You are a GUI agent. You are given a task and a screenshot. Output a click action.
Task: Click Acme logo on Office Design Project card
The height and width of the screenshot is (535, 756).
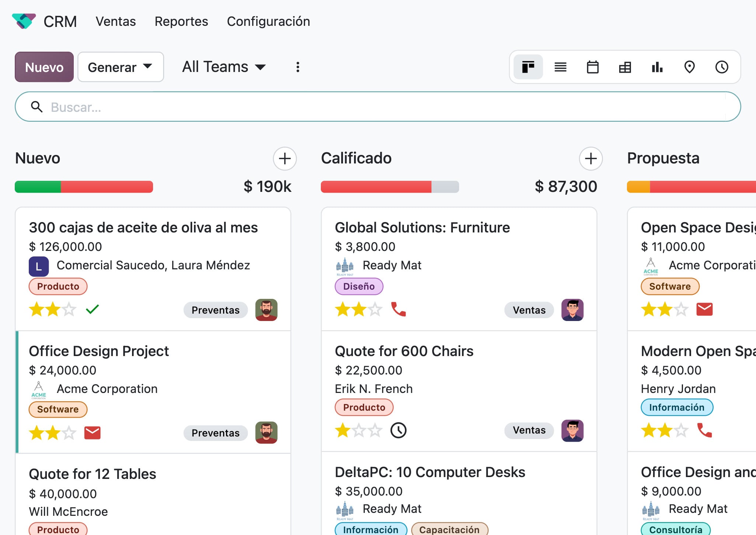(x=39, y=390)
